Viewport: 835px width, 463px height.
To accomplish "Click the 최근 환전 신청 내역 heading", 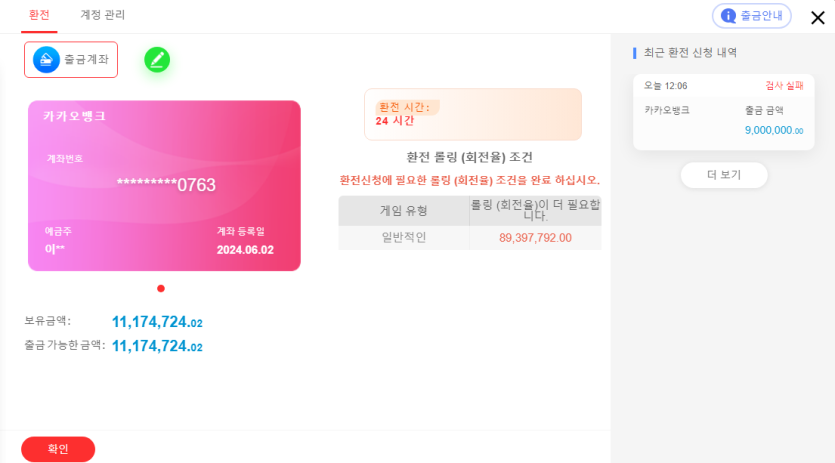I will pyautogui.click(x=690, y=53).
